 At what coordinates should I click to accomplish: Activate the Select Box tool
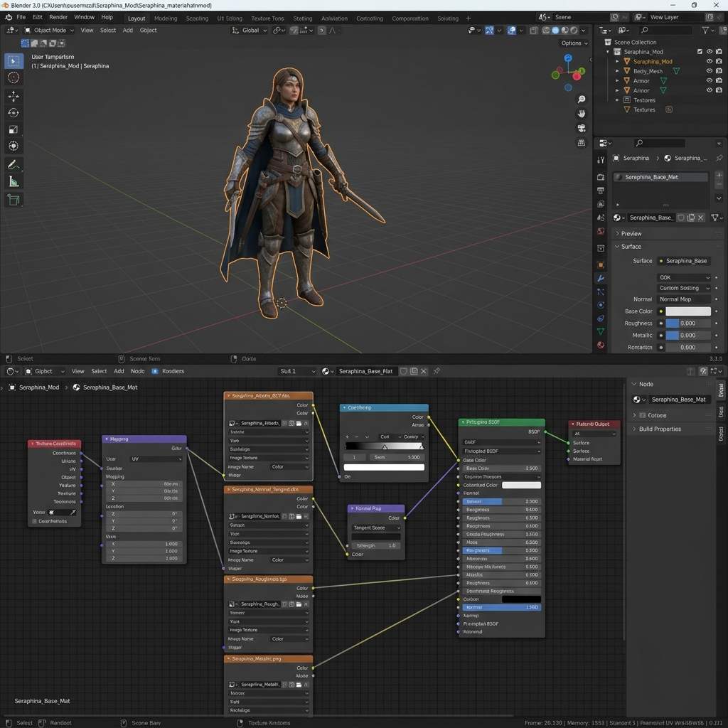[14, 61]
